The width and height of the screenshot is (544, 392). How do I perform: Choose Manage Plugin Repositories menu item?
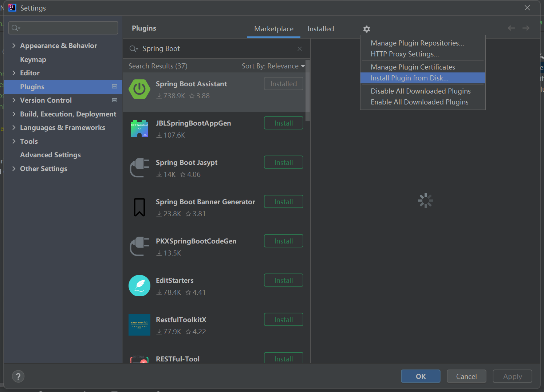[x=423, y=43]
